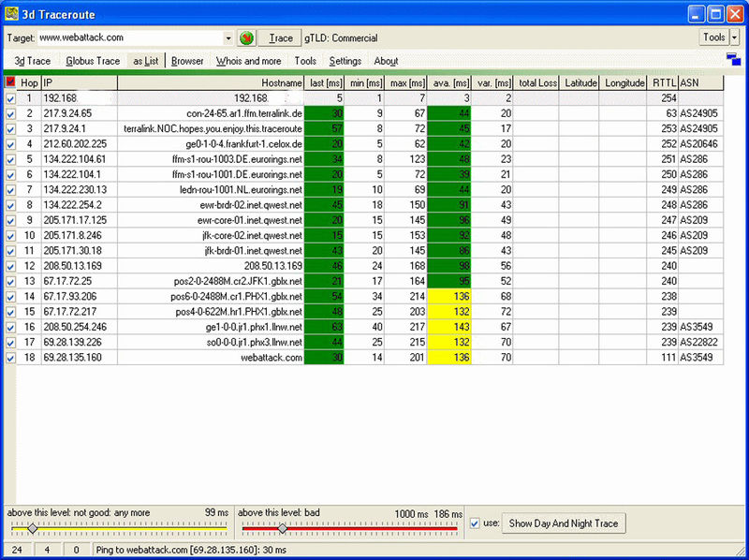Click the red-green stop/go icon beside Trace
Screen dimensions: 749x560
[246, 37]
